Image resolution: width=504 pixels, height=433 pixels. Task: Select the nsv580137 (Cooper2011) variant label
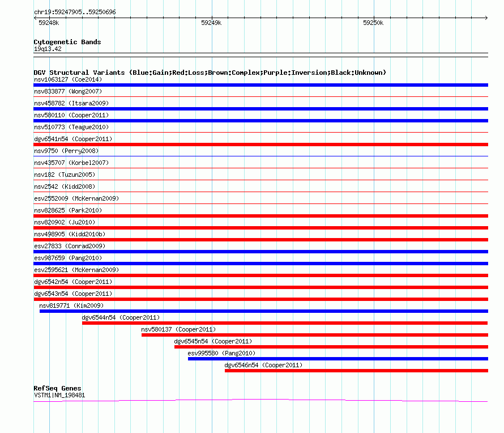[x=178, y=329]
